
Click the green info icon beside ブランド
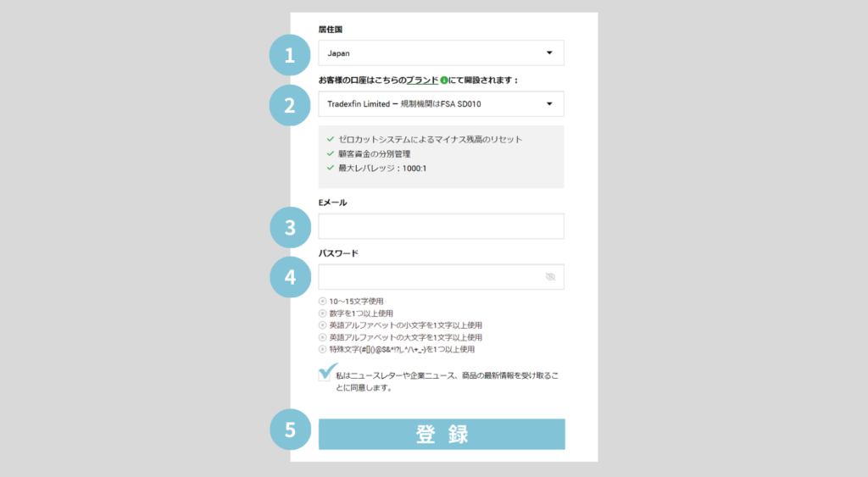pyautogui.click(x=443, y=80)
